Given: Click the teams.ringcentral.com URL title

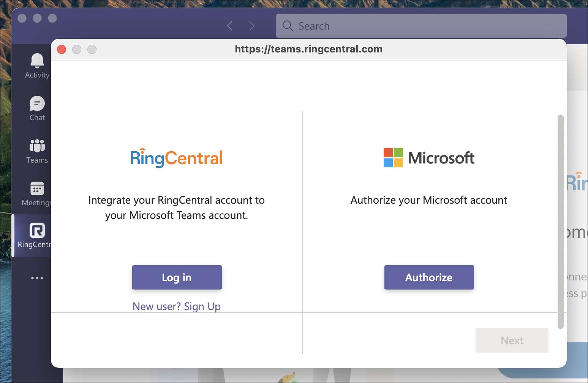Looking at the screenshot, I should pyautogui.click(x=308, y=49).
